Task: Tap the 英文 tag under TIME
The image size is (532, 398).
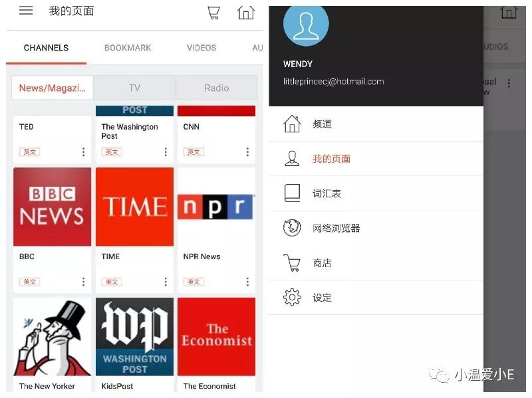Action: point(112,282)
